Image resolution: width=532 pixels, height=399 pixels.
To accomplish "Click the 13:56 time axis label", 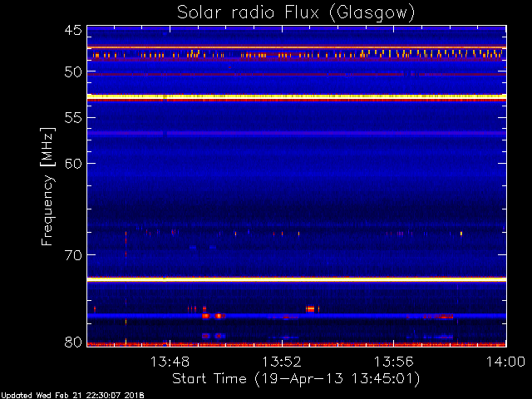I will (393, 362).
